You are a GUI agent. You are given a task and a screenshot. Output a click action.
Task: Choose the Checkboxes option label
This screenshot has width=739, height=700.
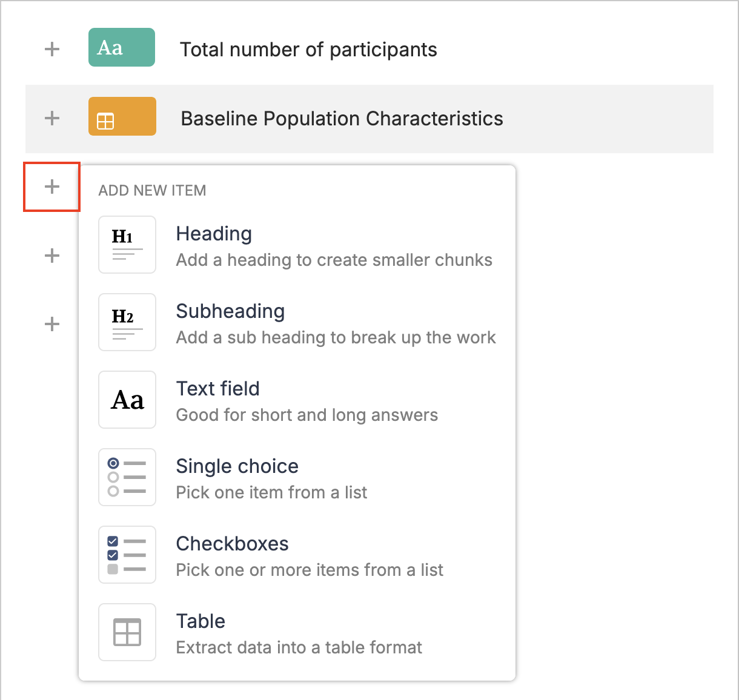tap(232, 544)
